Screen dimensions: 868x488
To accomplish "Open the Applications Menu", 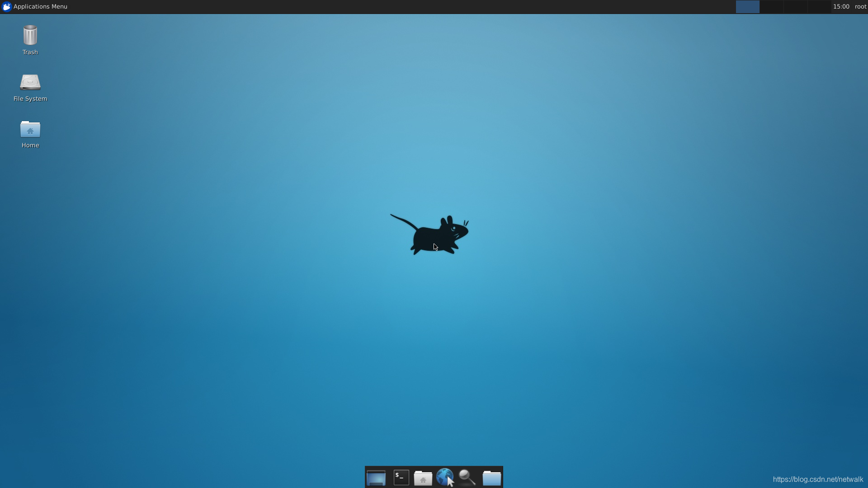I will [34, 6].
